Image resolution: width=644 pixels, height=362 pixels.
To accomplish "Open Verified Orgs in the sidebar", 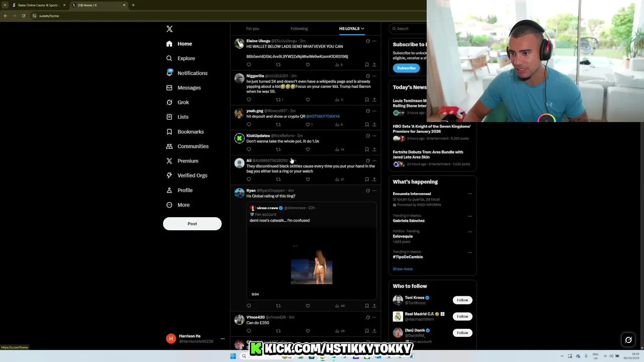I will click(x=186, y=175).
